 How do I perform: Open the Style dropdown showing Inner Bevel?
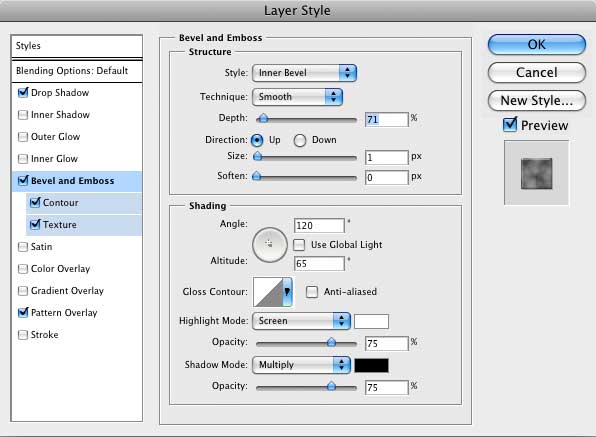[x=304, y=73]
